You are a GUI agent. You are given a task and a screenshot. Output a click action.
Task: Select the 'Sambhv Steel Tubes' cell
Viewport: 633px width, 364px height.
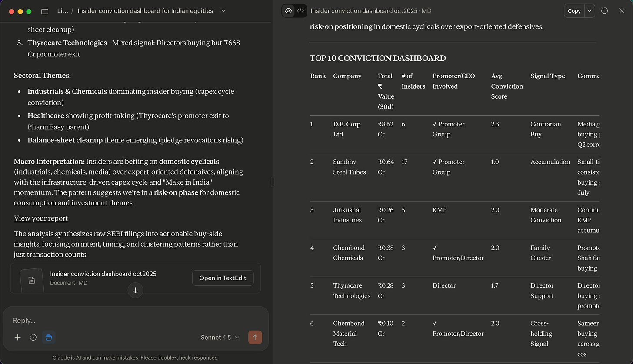coord(350,167)
